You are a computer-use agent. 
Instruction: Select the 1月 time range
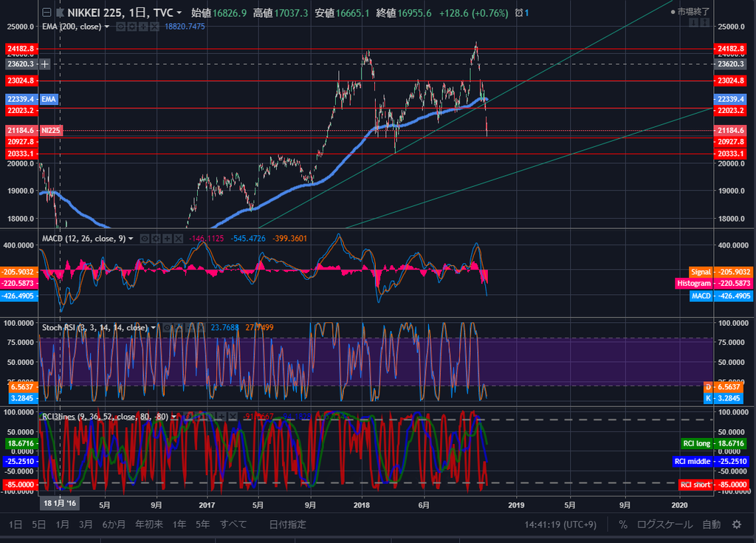pyautogui.click(x=62, y=525)
